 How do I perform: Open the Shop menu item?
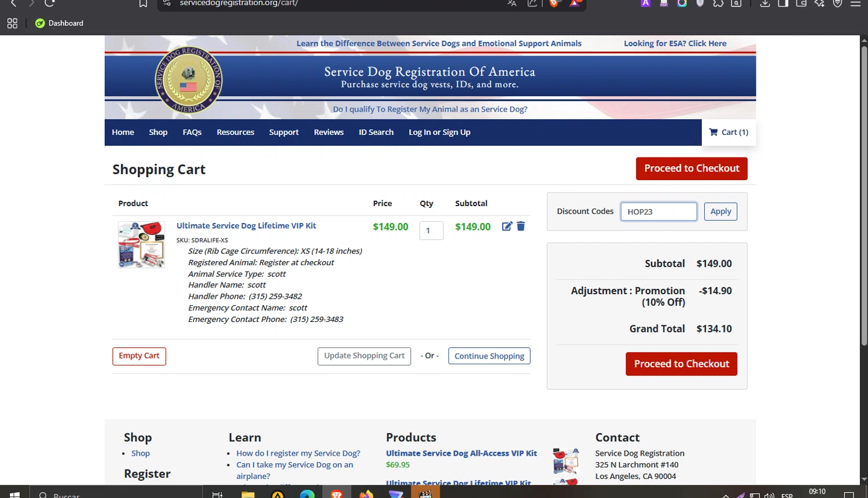point(158,132)
